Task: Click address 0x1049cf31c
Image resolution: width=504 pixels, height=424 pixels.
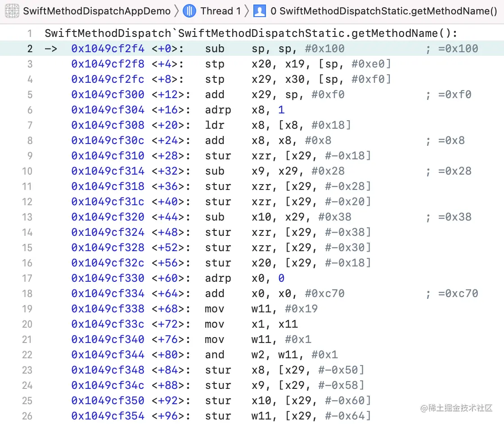Action: 108,202
